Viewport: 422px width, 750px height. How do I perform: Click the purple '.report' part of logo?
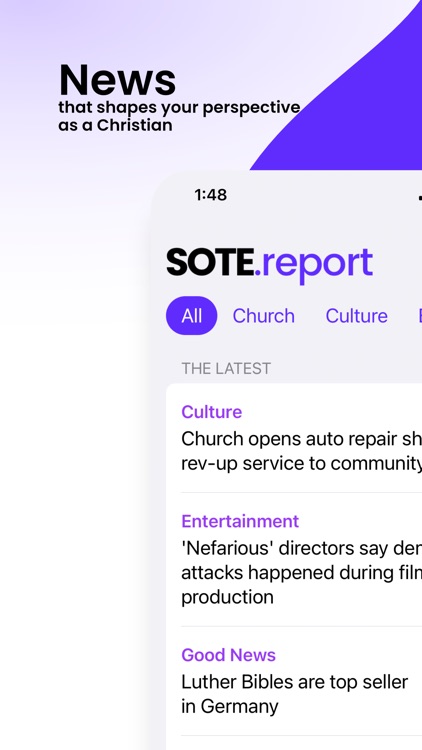[314, 265]
